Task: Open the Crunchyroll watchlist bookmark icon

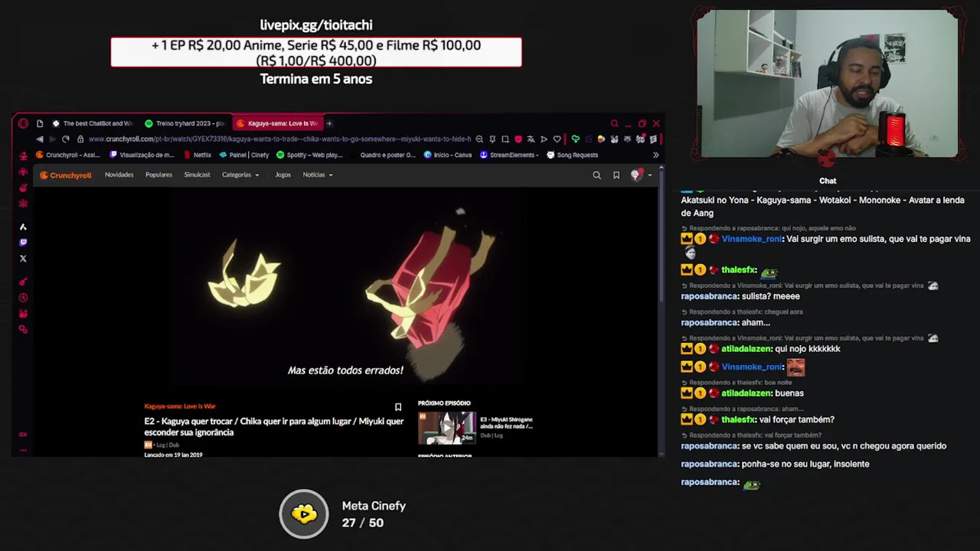Action: coord(616,175)
